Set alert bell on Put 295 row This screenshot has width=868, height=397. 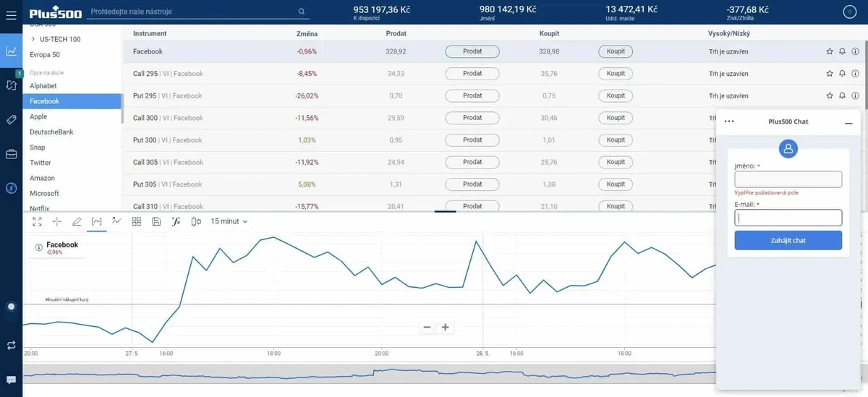tap(842, 95)
